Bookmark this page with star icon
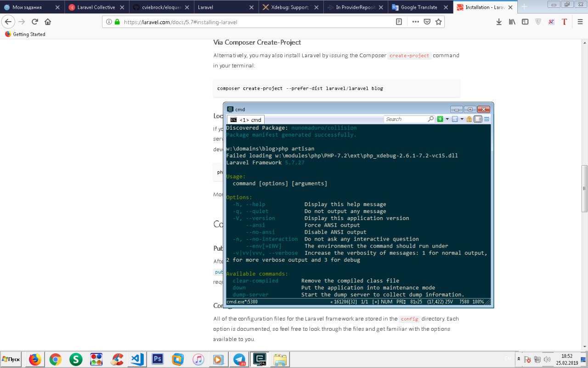Screen dimensions: 588x368 tap(439, 22)
